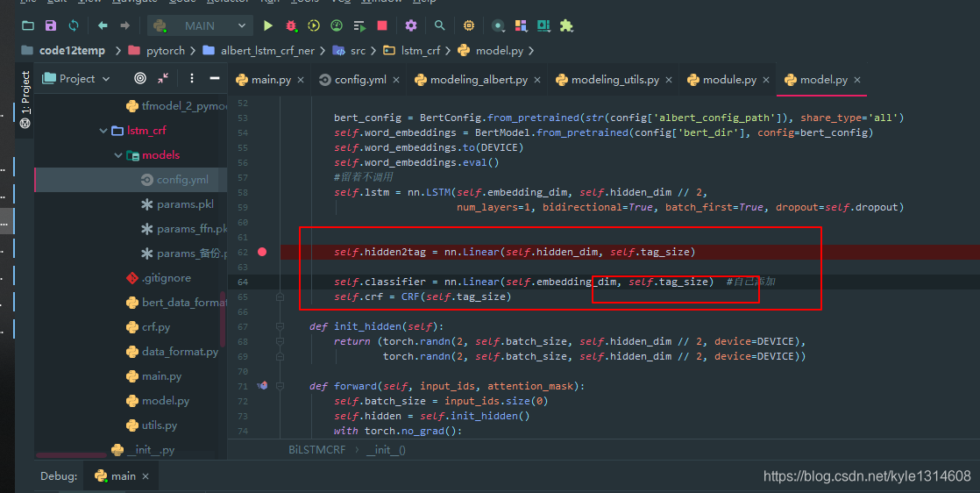Stop the process with the red square
Viewport: 980px width, 493px height.
point(382,25)
